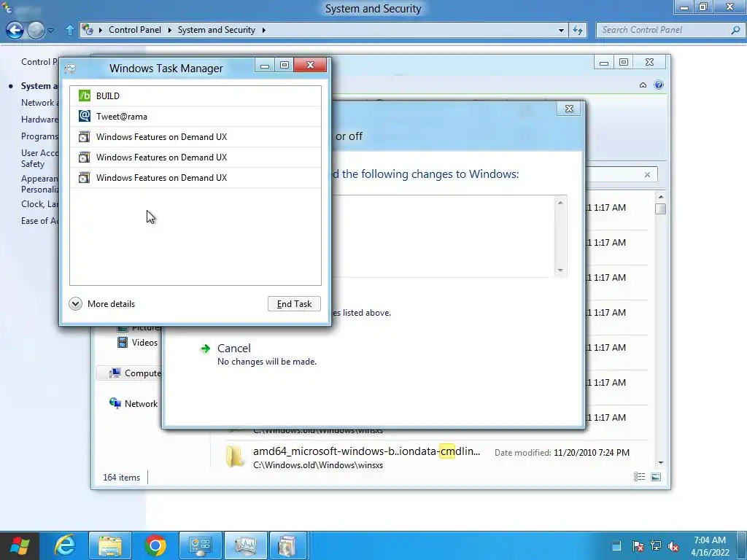Open Clock, Language category in sidebar
This screenshot has width=747, height=560.
[39, 204]
